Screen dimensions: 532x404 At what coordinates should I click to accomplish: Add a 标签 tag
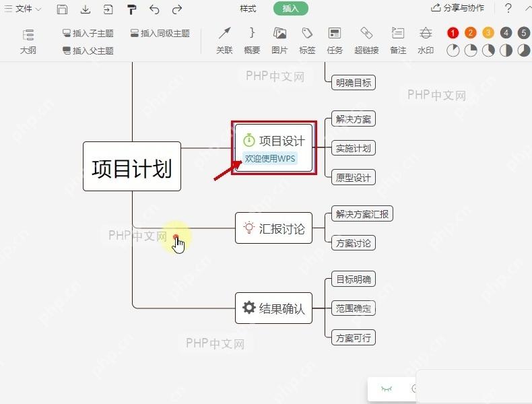tap(307, 41)
